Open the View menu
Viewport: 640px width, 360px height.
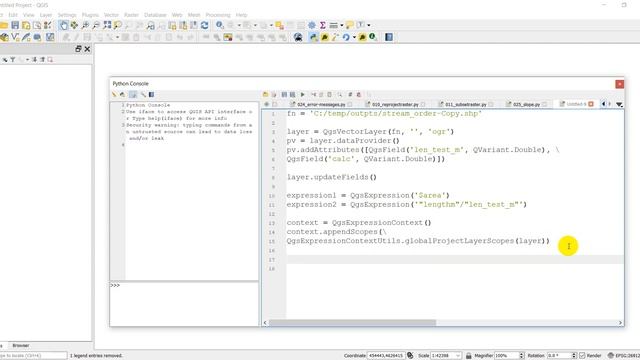(x=29, y=15)
